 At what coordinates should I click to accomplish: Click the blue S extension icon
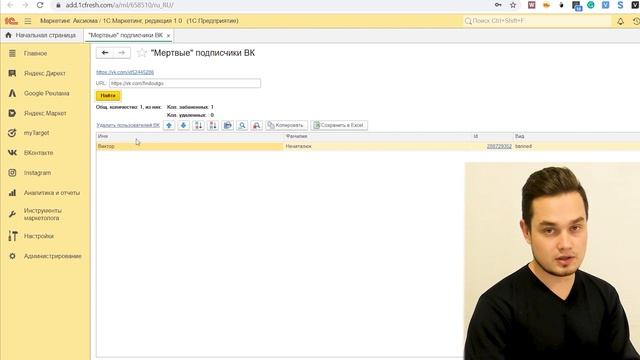coord(620,5)
